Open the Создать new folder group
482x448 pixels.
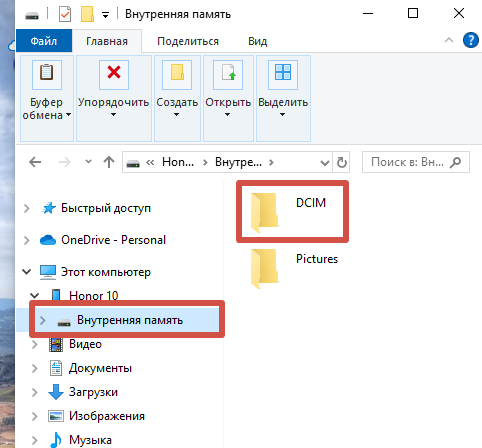[177, 98]
